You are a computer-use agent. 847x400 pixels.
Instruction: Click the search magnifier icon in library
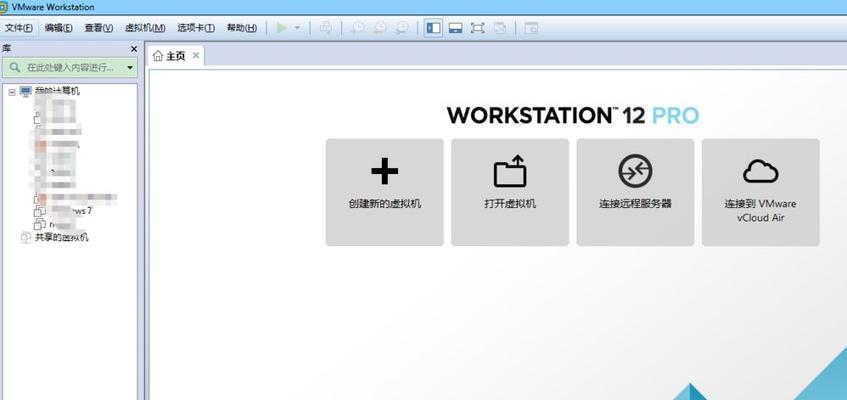point(15,68)
